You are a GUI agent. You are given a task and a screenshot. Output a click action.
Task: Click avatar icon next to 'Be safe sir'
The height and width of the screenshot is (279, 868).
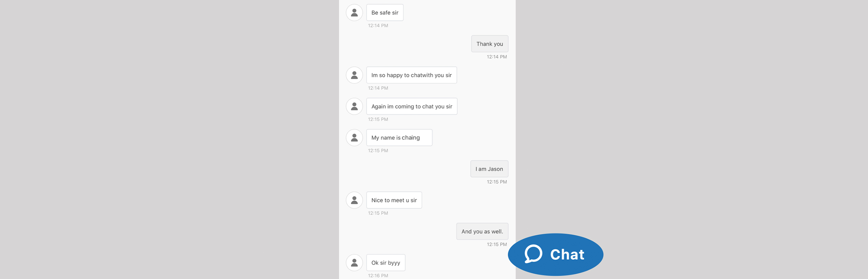coord(354,13)
